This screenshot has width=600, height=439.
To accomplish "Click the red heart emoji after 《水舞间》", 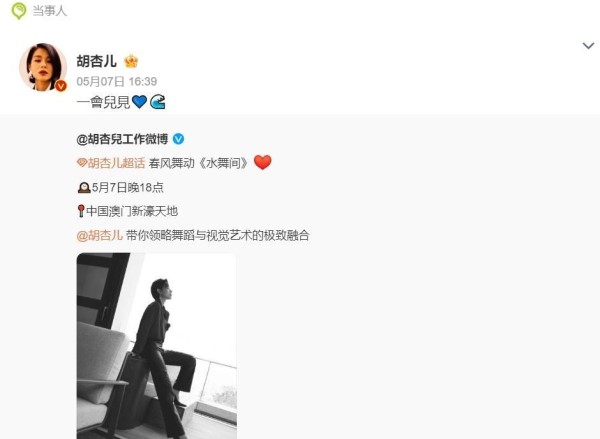I will coord(262,162).
